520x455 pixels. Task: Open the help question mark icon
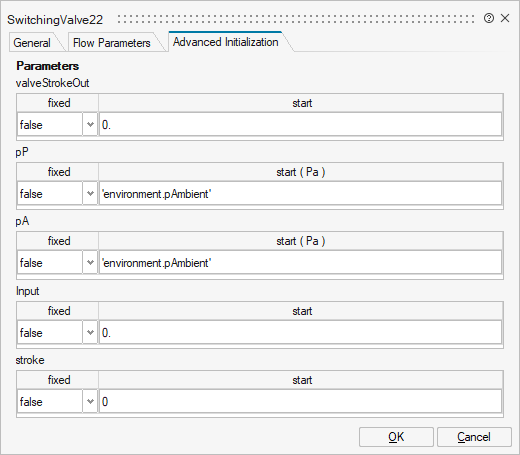[x=489, y=18]
